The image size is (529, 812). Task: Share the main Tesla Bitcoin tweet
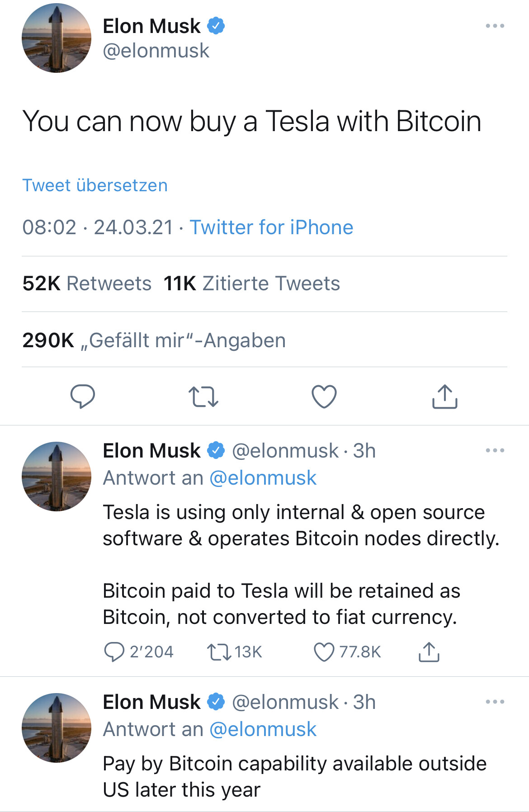(445, 397)
